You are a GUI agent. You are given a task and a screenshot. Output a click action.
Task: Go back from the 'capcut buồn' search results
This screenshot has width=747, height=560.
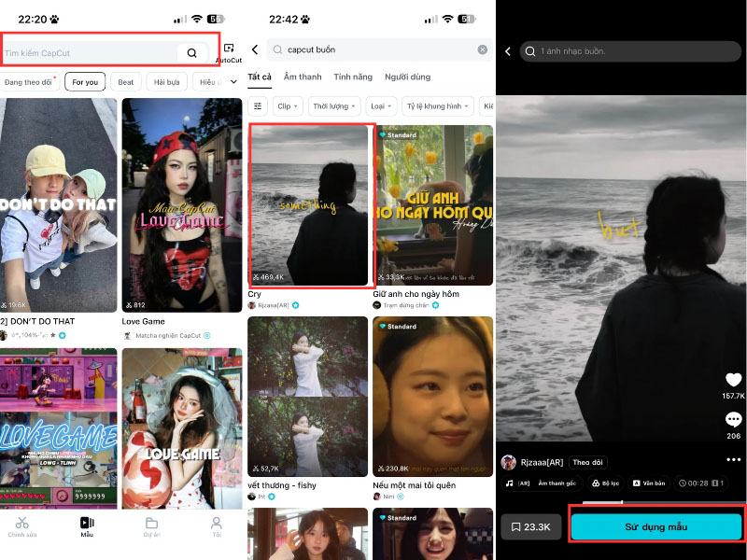tap(255, 49)
